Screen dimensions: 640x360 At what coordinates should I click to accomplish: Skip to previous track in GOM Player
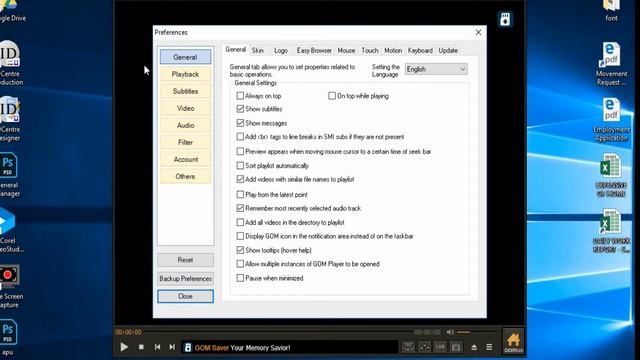pyautogui.click(x=157, y=347)
